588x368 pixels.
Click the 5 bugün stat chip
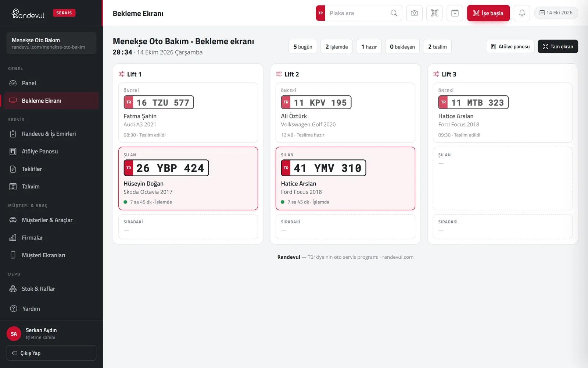(303, 47)
